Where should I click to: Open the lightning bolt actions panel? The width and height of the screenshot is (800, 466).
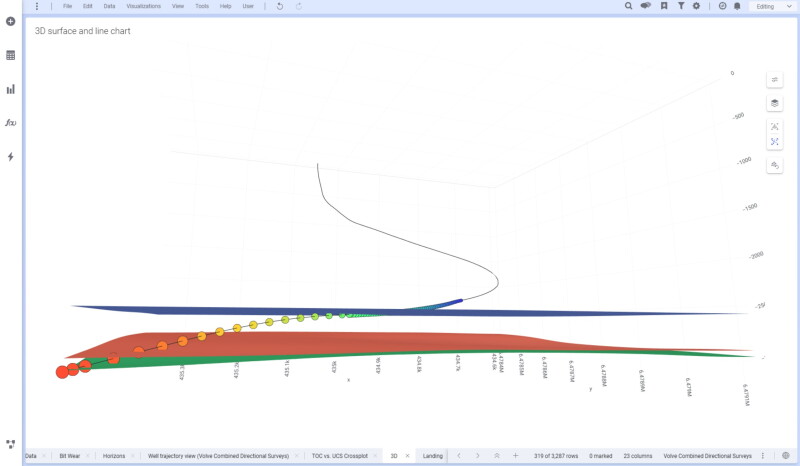(x=10, y=157)
